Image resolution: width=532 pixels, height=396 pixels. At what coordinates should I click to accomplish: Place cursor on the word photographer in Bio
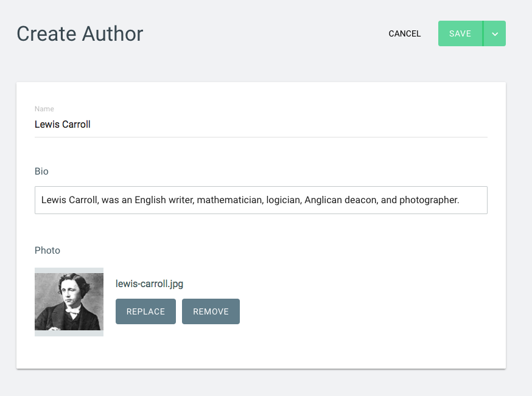click(x=429, y=200)
